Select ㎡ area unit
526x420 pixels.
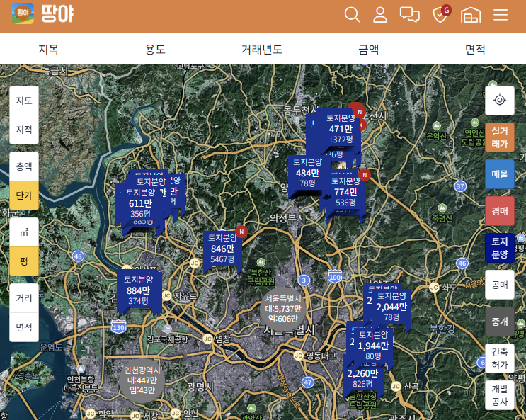24,232
